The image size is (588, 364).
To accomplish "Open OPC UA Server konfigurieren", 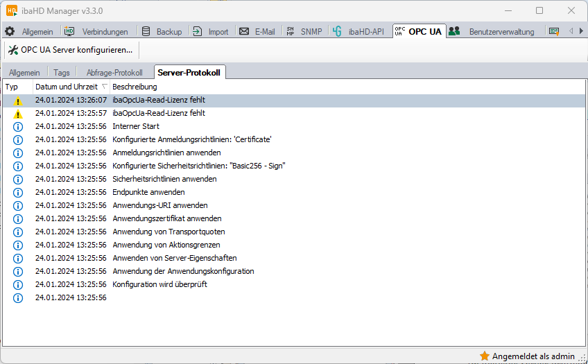I will click(x=70, y=50).
